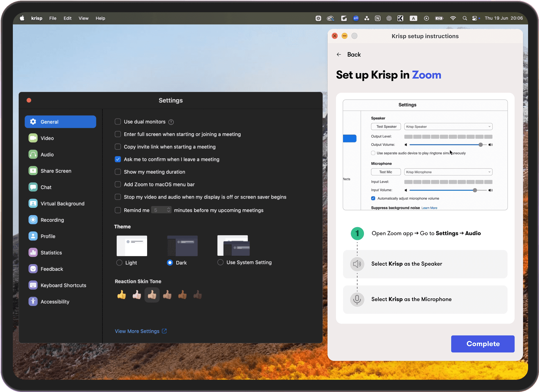Open the Keyboard Shortcuts icon
The width and height of the screenshot is (539, 392).
coord(33,285)
